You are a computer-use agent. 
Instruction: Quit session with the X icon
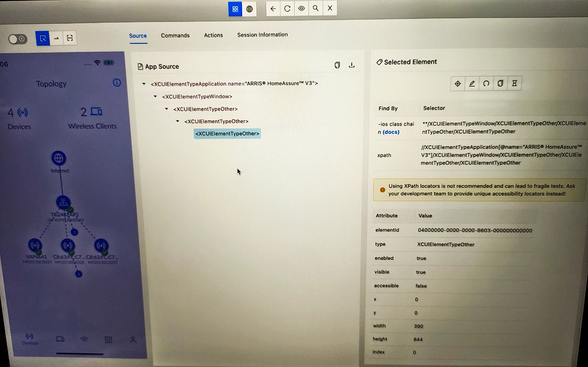point(330,8)
